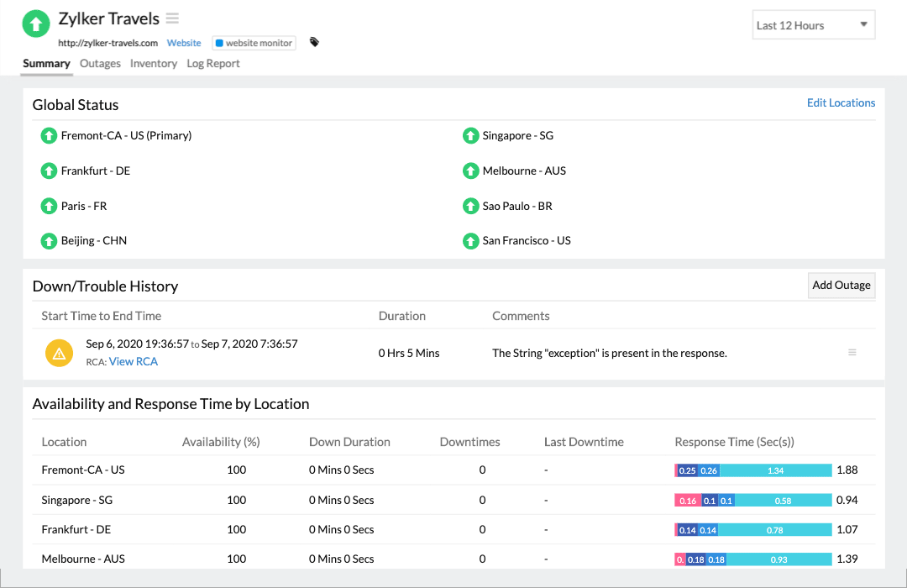Click the Melbourne - AUS status icon
Image resolution: width=907 pixels, height=588 pixels.
[470, 171]
